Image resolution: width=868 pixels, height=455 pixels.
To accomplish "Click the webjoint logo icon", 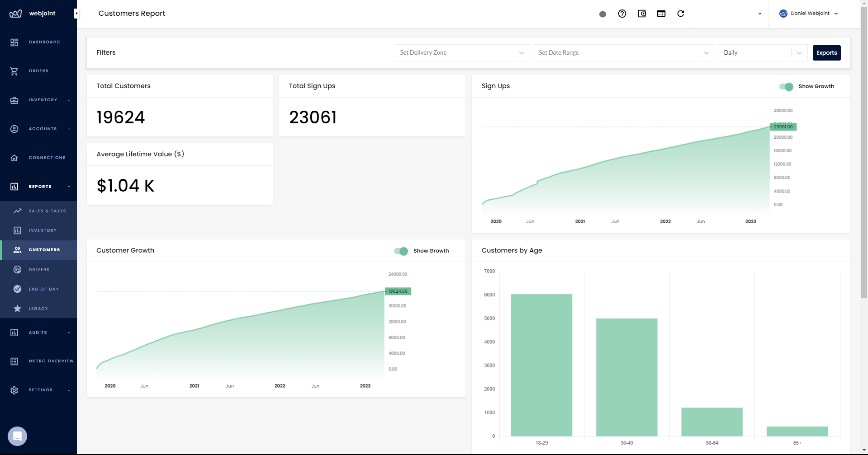I will point(15,14).
